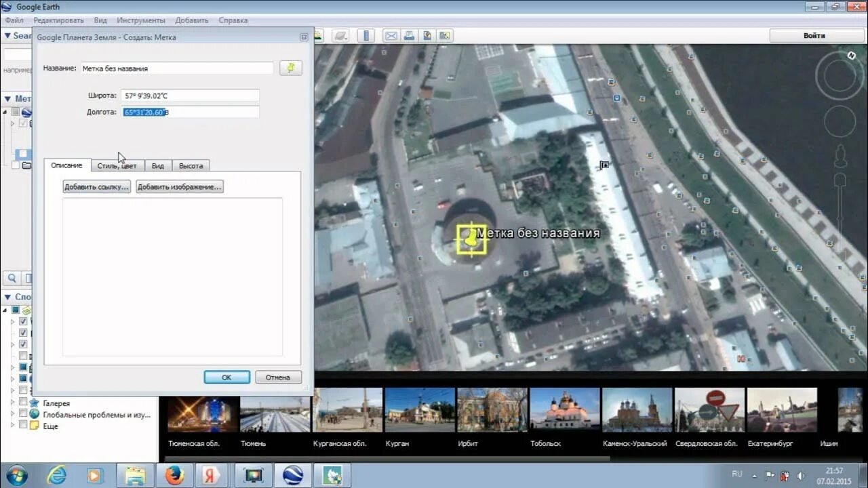Toggle the Еще layer checkbox
The image size is (868, 488).
coord(23,425)
